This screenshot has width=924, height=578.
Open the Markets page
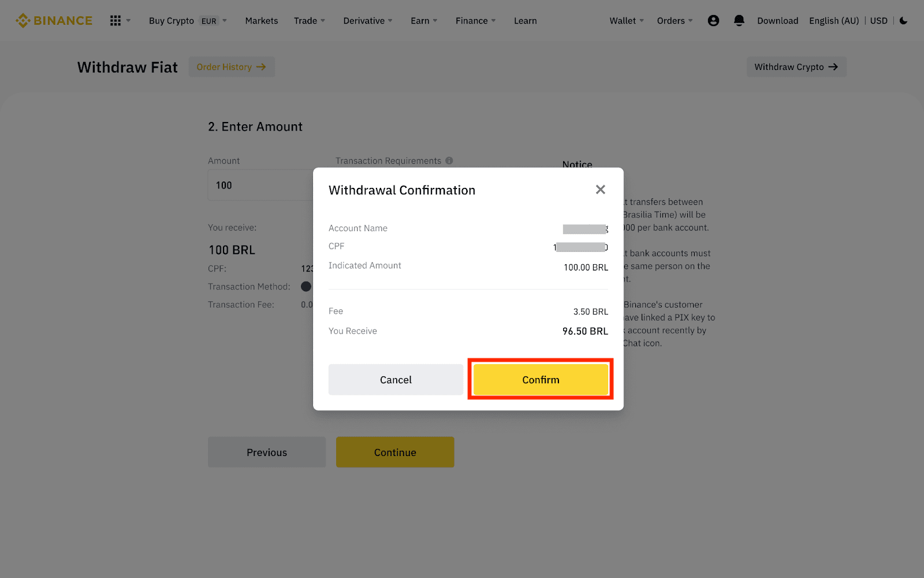pos(262,21)
